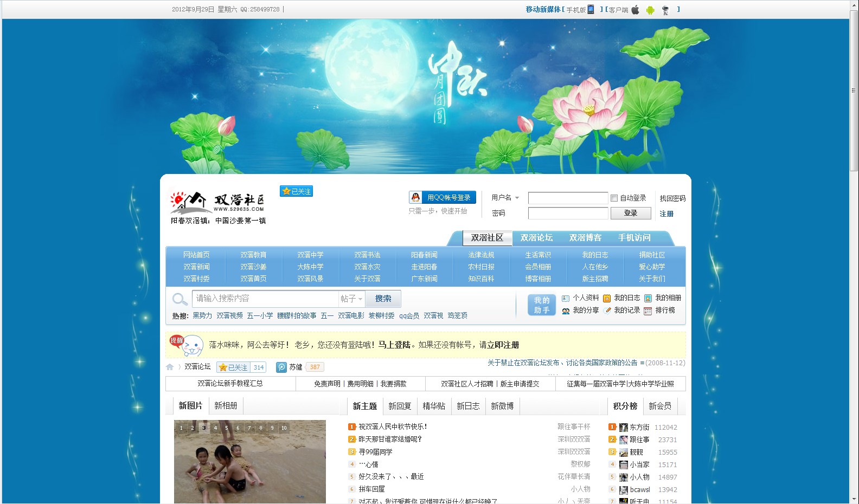Open the mobile phone version icon
This screenshot has width=859, height=504.
click(x=591, y=9)
